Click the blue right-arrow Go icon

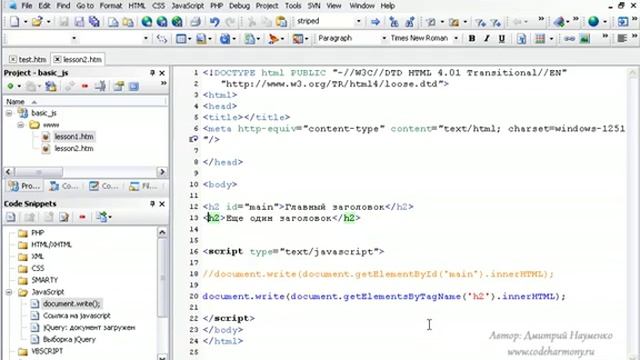coord(375,22)
